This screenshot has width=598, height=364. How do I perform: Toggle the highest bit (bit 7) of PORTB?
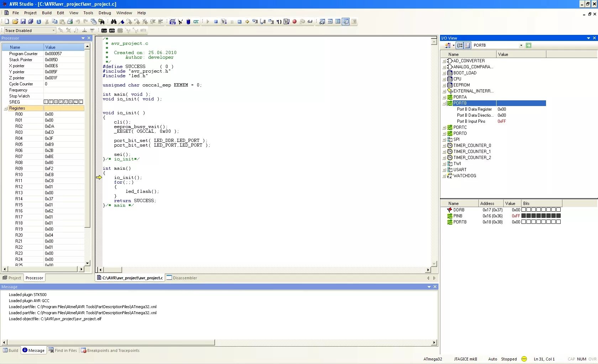tap(524, 222)
